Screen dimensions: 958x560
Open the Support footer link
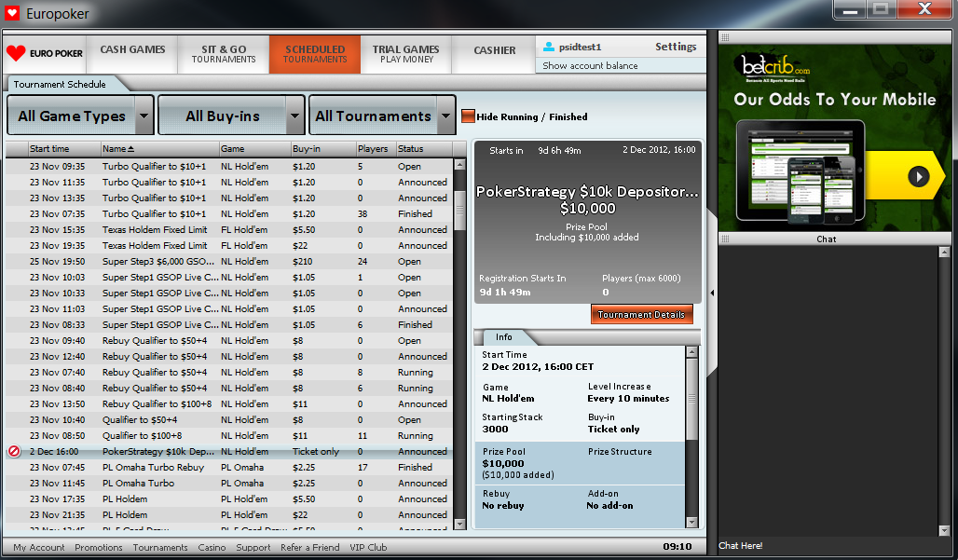tap(253, 547)
